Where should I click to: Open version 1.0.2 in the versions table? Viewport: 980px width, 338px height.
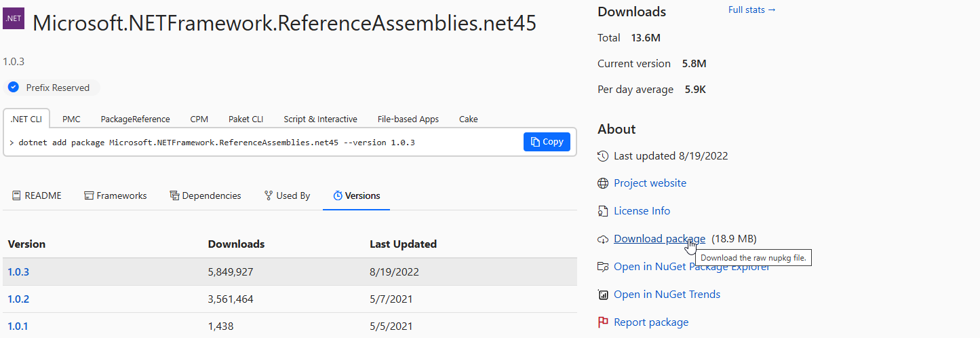[18, 299]
